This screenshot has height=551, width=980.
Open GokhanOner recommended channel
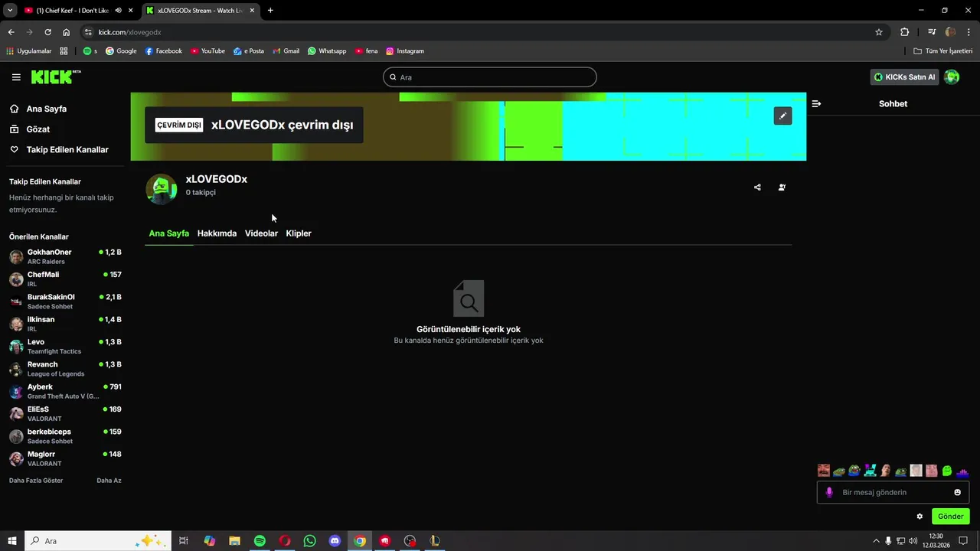(66, 257)
